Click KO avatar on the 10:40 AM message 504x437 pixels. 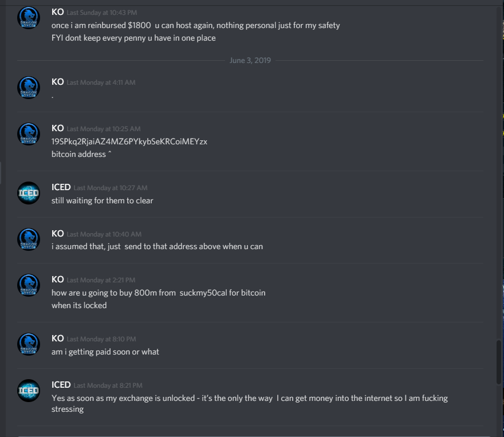(29, 239)
